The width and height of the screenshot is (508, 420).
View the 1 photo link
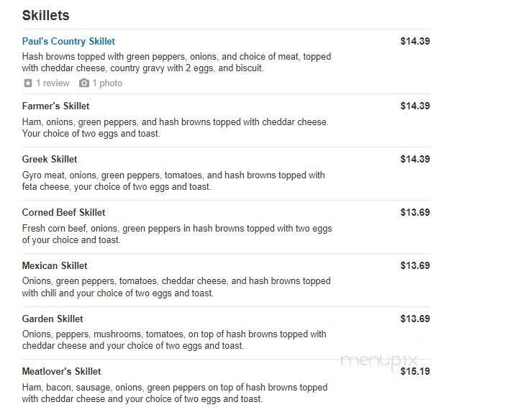click(x=107, y=83)
